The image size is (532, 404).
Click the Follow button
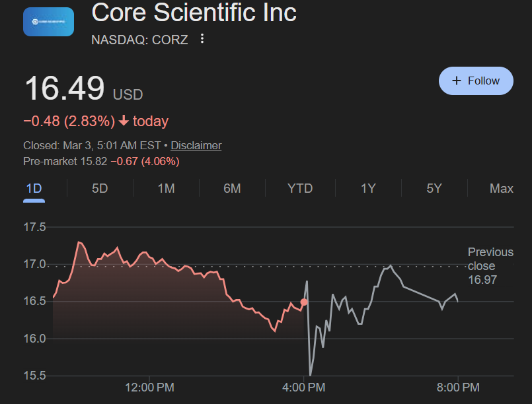(476, 80)
